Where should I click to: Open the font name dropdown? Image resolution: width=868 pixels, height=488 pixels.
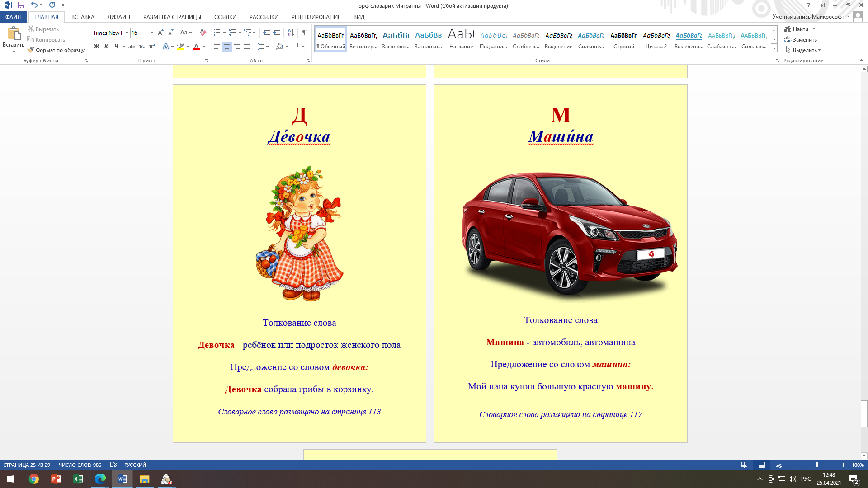[x=127, y=33]
